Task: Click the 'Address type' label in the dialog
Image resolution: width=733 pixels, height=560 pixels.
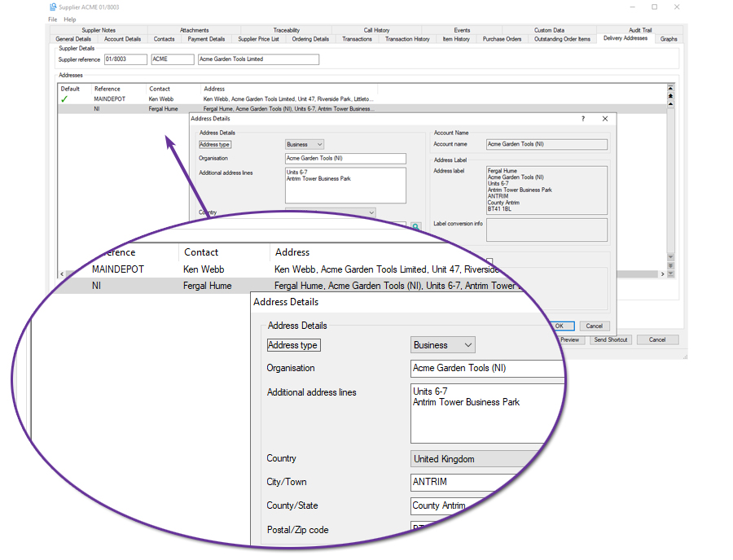Action: [x=214, y=145]
